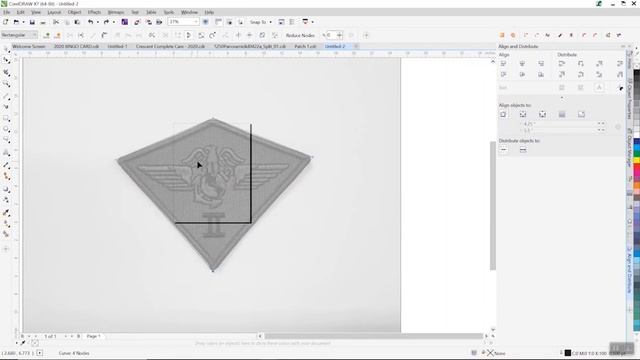Switch to the Patch 1.cdr tab

coord(305,47)
